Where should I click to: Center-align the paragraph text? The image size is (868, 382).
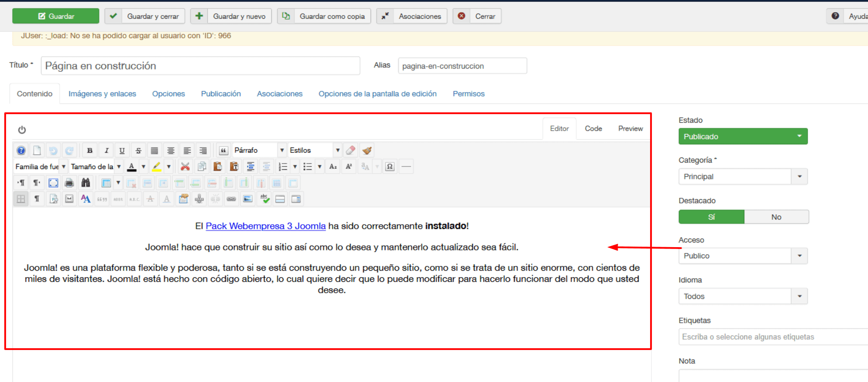[170, 150]
